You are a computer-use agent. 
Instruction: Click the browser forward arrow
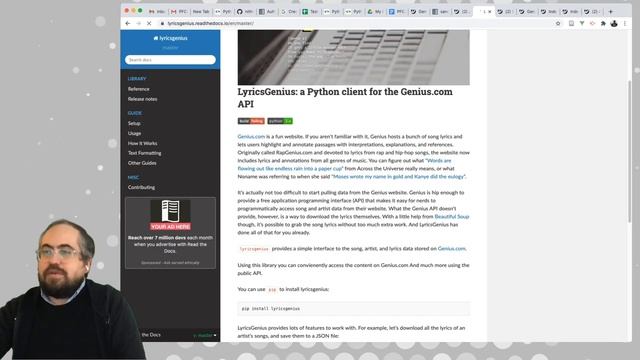pyautogui.click(x=138, y=24)
